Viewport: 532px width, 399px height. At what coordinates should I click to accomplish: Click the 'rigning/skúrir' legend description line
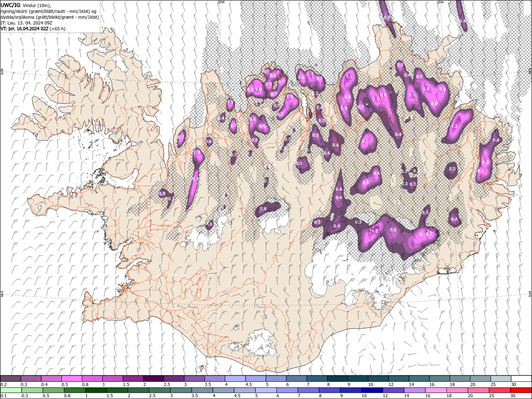click(x=47, y=11)
